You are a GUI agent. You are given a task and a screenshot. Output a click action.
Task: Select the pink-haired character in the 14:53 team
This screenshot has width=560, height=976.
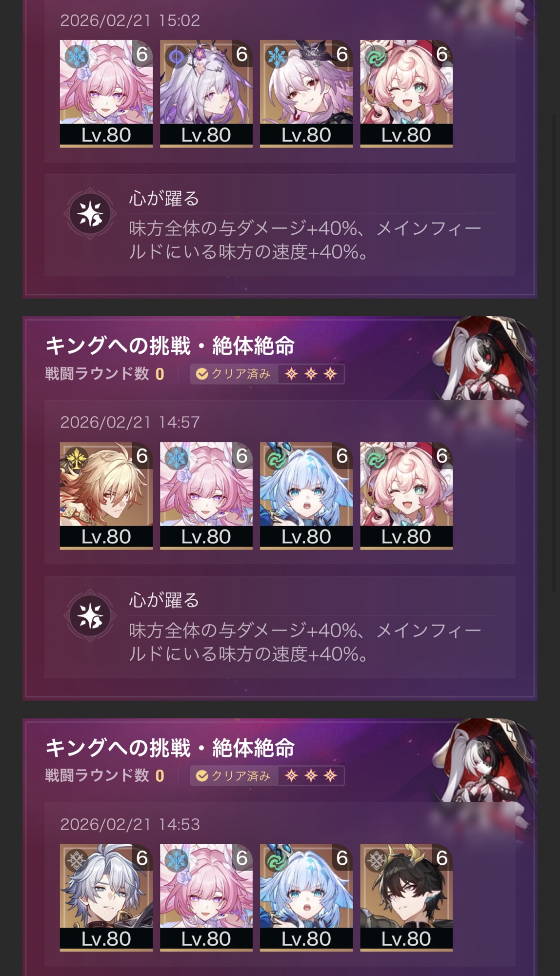(x=206, y=897)
